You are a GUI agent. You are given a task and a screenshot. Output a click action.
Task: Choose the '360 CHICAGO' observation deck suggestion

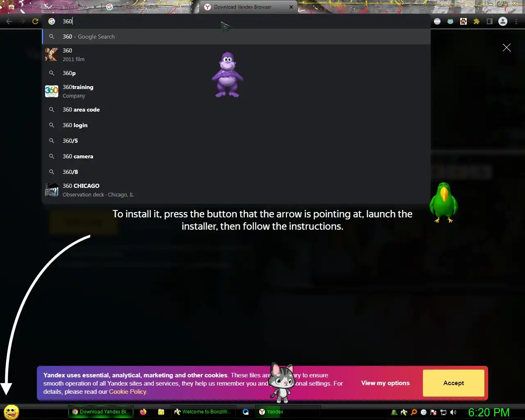[236, 190]
